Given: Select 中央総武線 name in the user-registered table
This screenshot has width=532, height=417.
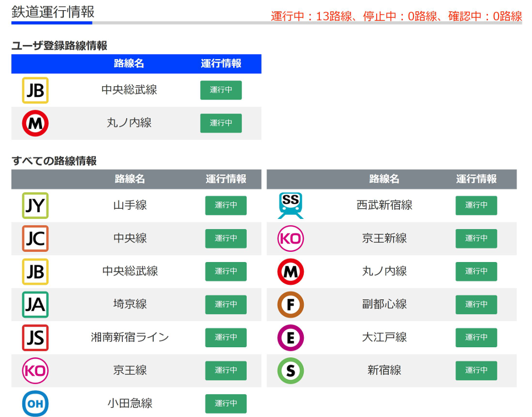Looking at the screenshot, I should coord(129,90).
